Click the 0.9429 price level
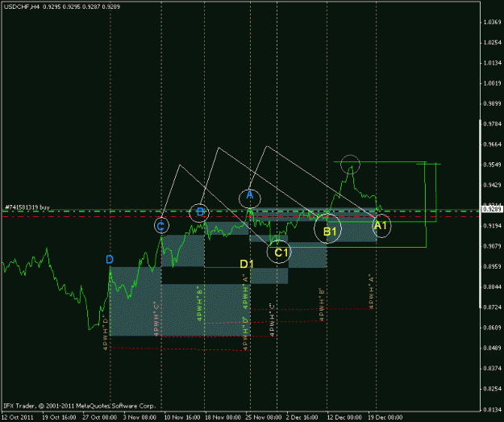This screenshot has width=504, height=422. [x=492, y=186]
